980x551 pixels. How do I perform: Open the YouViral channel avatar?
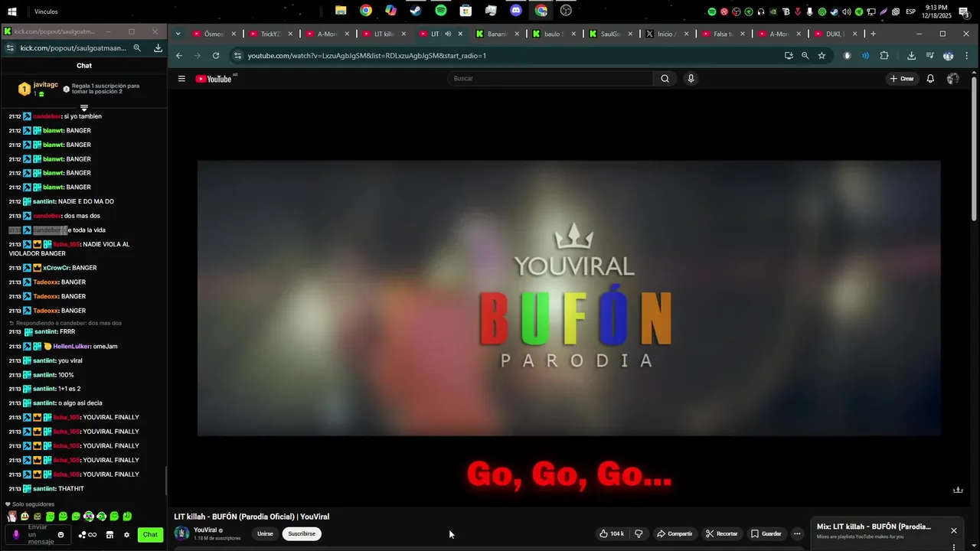[181, 533]
